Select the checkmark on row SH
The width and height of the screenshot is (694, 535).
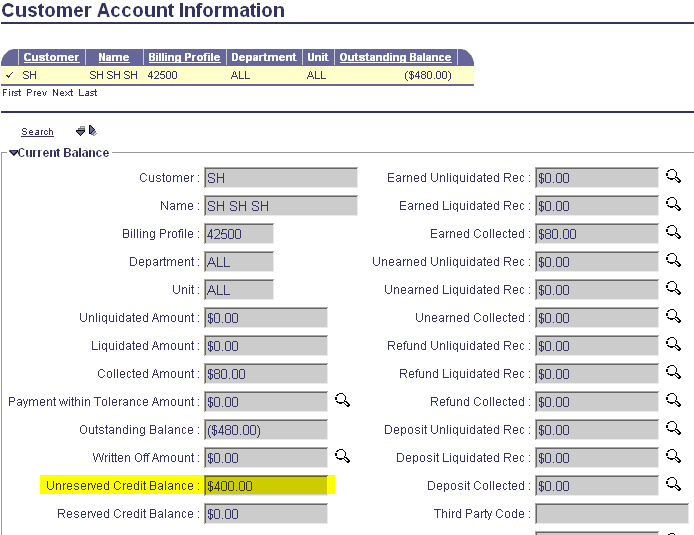click(10, 75)
